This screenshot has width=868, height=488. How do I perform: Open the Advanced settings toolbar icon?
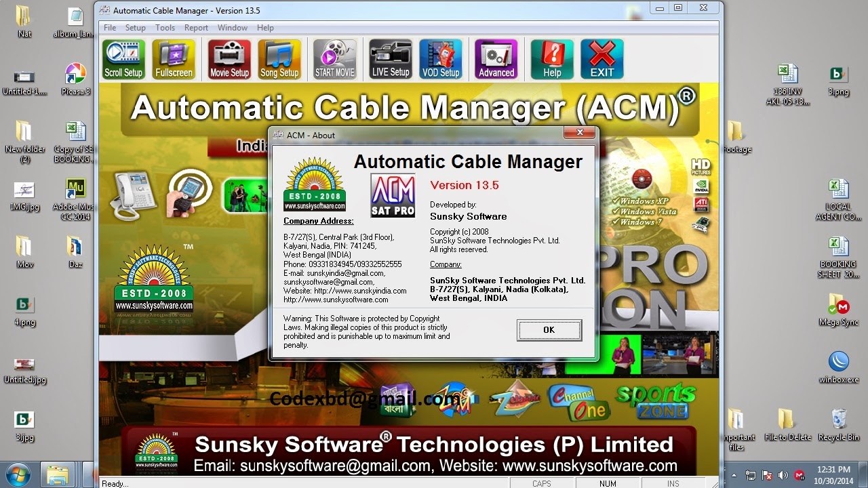(x=496, y=59)
